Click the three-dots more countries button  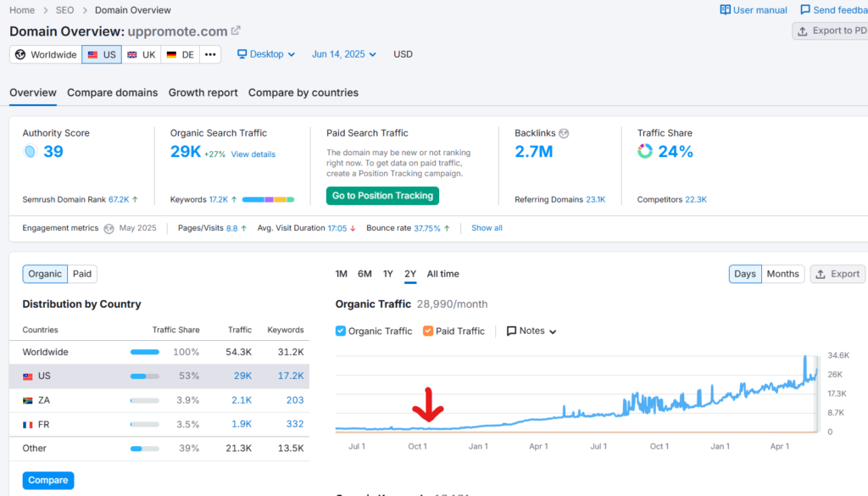(211, 54)
